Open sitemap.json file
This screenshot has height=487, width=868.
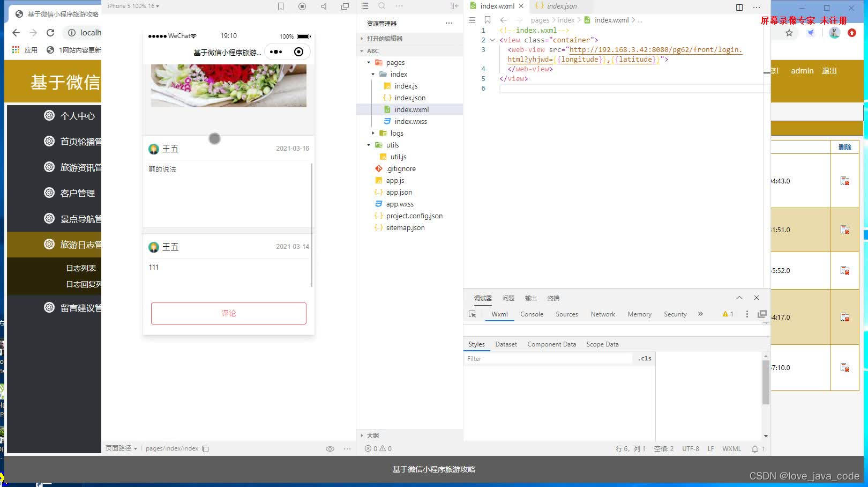pyautogui.click(x=405, y=227)
